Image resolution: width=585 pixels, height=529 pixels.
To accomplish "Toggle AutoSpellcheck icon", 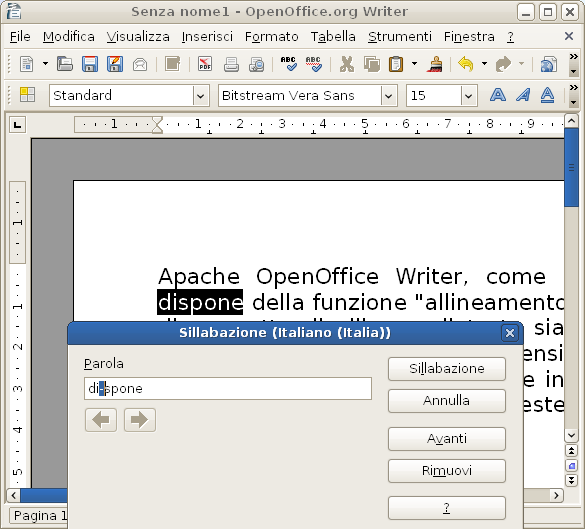I will point(314,64).
